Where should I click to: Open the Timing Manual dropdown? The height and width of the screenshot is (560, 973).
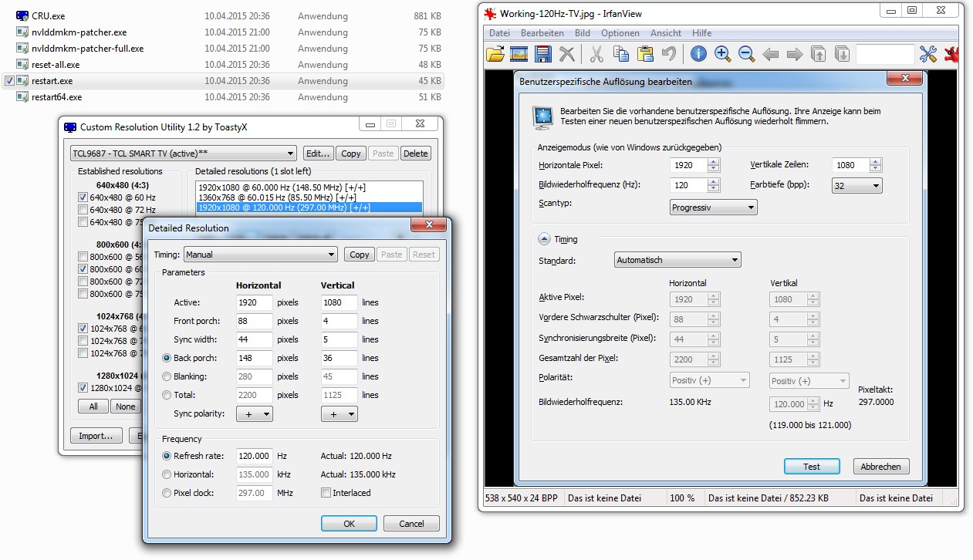[261, 255]
